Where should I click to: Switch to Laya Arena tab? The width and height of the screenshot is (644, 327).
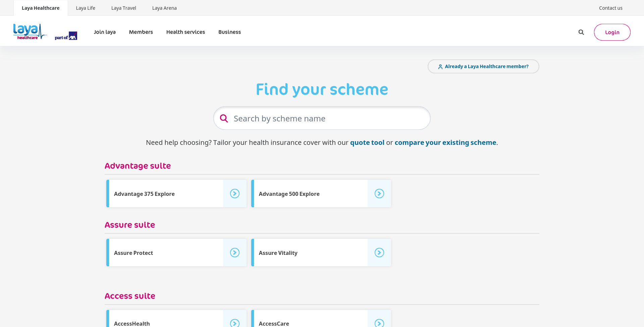[164, 8]
